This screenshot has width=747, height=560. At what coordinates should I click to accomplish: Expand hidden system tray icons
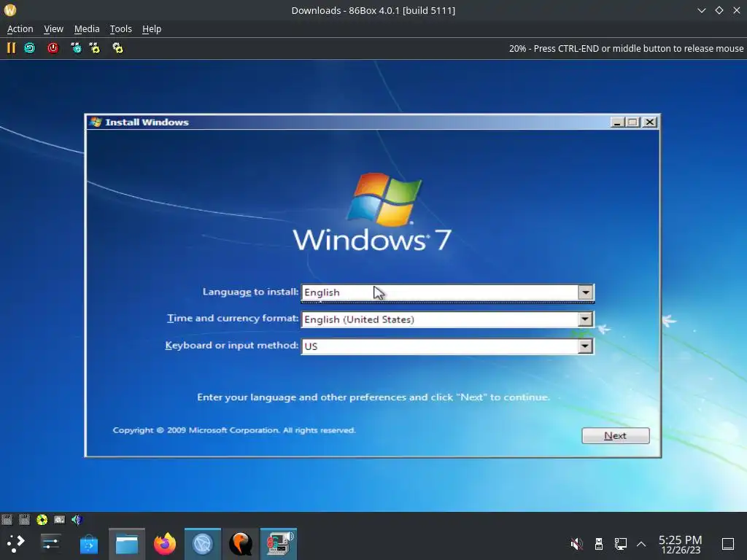(641, 544)
